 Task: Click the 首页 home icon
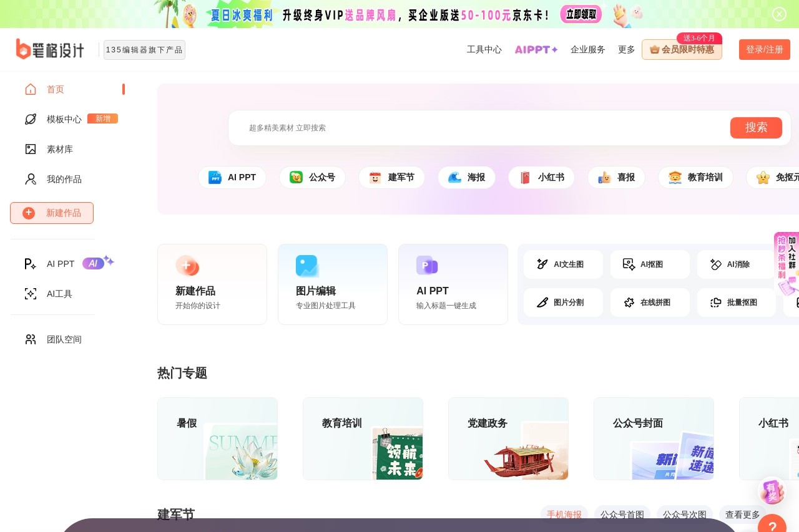[31, 89]
